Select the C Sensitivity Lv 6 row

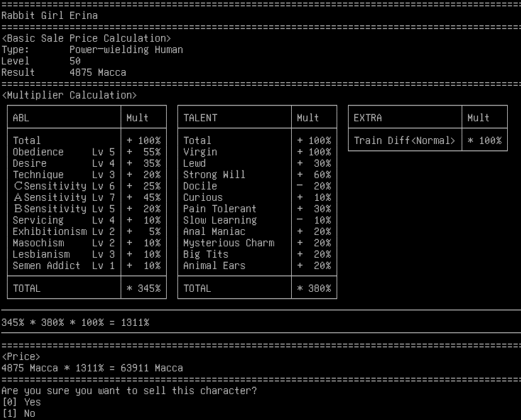pyautogui.click(x=87, y=186)
